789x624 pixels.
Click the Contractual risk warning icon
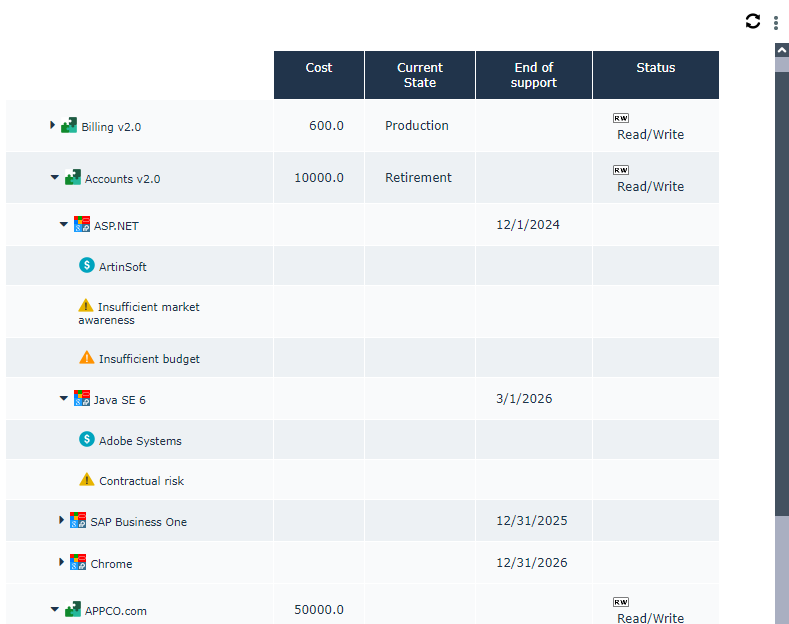87,480
